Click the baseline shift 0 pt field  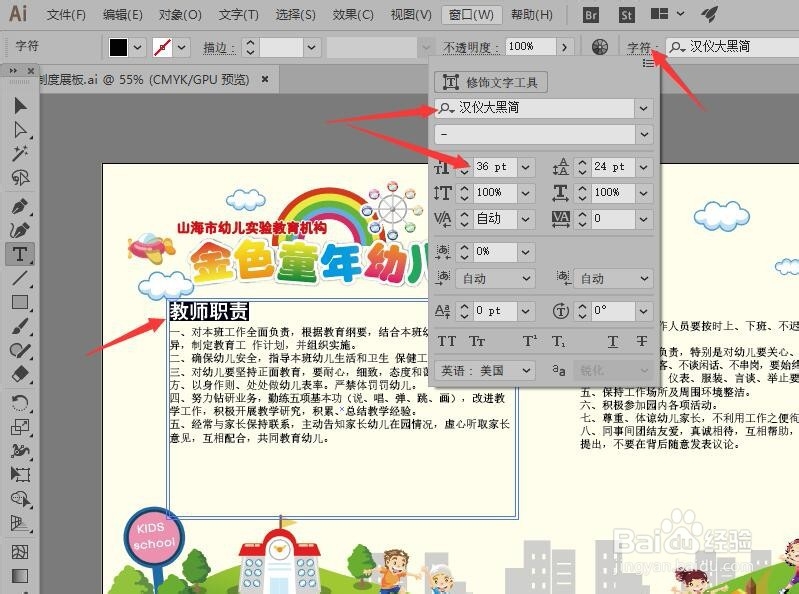pos(494,311)
